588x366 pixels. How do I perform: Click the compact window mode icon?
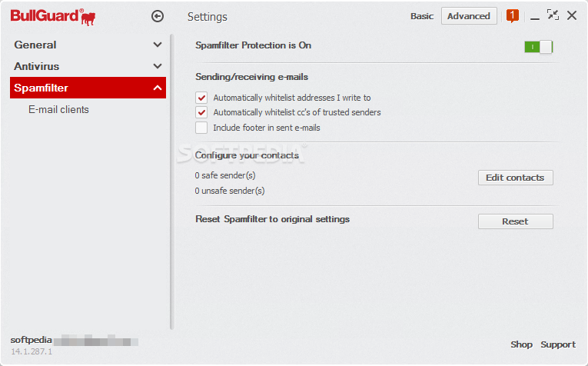click(553, 15)
